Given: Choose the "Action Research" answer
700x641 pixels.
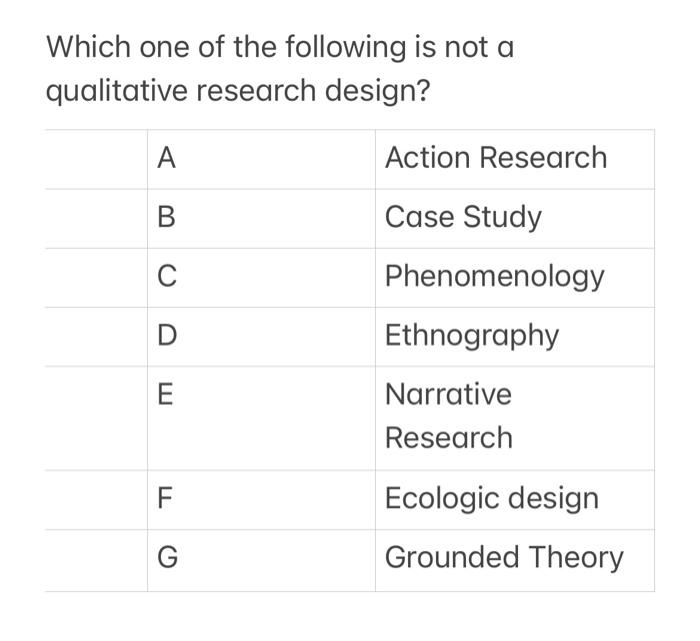Looking at the screenshot, I should pos(496,158).
